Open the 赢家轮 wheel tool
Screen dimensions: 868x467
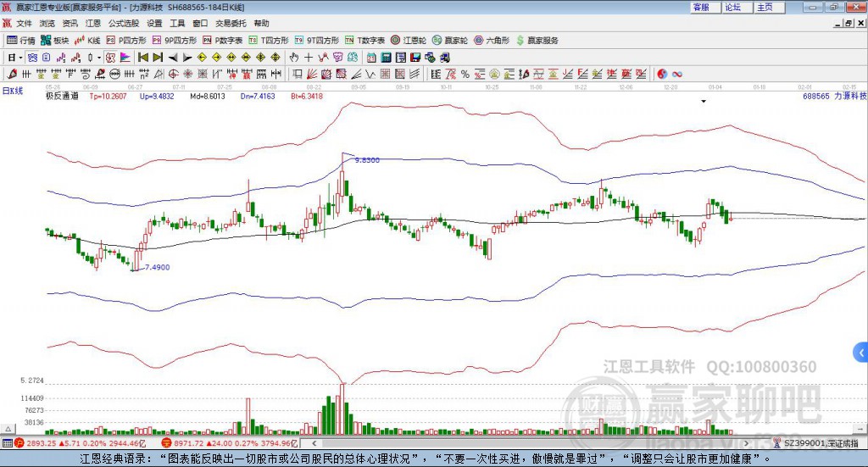tap(450, 41)
